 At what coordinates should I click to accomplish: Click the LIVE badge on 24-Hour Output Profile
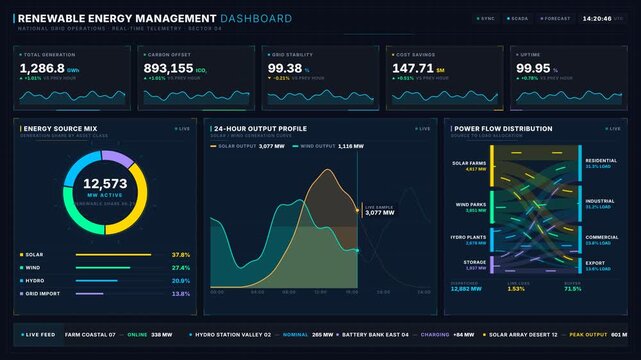[x=423, y=129]
